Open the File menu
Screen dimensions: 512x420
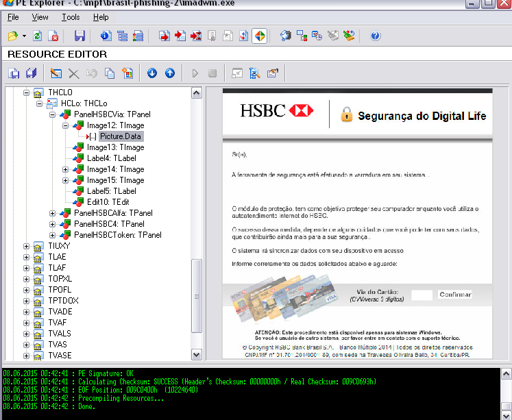point(13,17)
